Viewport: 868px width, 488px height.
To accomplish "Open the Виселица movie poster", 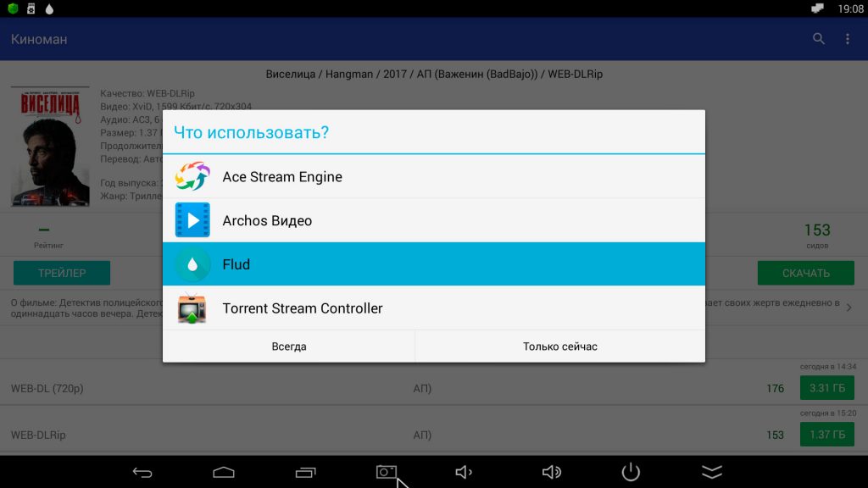I will [x=50, y=146].
